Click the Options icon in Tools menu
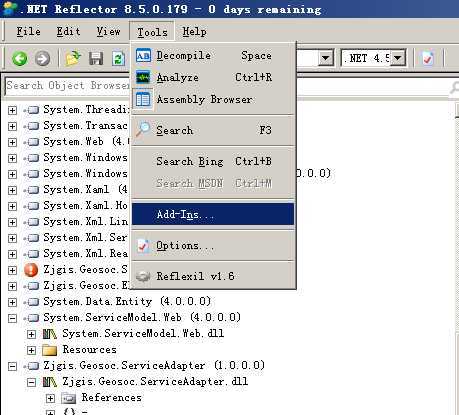 (143, 246)
